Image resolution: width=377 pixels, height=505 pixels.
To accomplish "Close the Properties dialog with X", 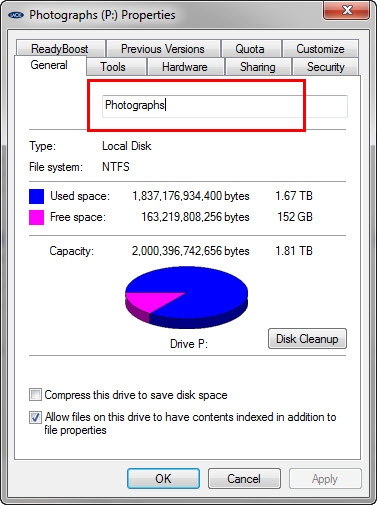I will [347, 11].
